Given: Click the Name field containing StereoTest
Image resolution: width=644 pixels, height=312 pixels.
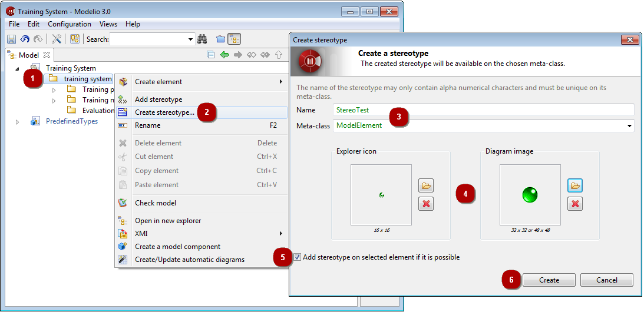Looking at the screenshot, I should [484, 110].
